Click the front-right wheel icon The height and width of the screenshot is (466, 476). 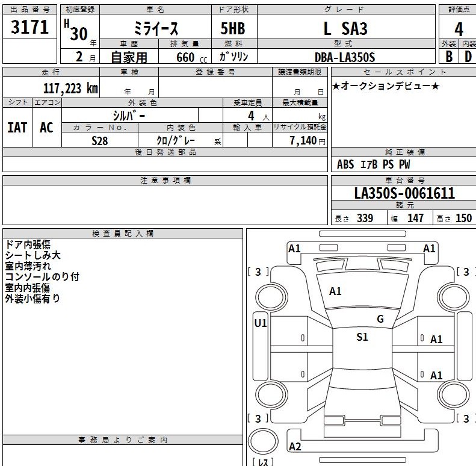(x=453, y=297)
